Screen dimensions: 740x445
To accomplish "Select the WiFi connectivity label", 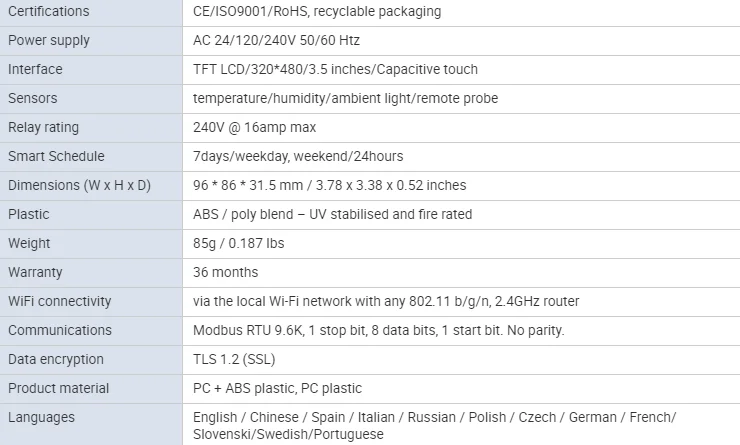I will [x=60, y=302].
